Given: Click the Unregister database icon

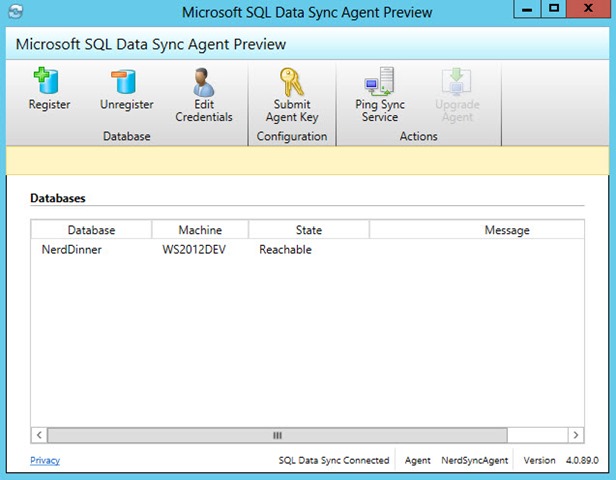Looking at the screenshot, I should click(x=125, y=81).
